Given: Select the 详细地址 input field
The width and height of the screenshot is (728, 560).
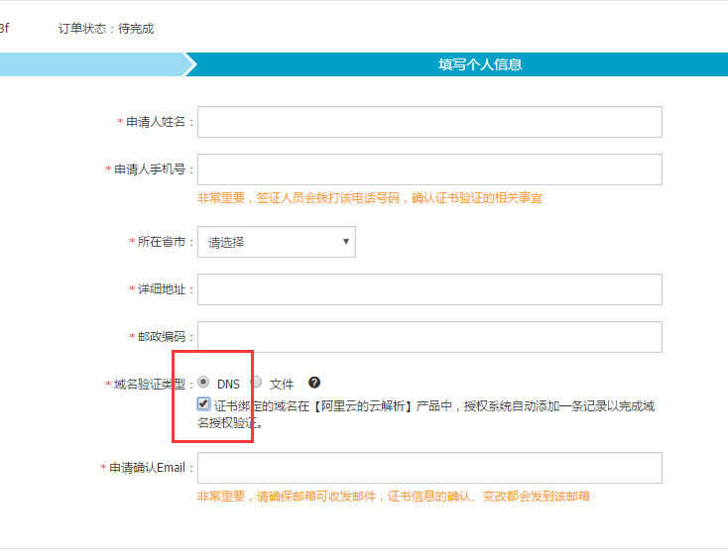Looking at the screenshot, I should click(x=429, y=289).
